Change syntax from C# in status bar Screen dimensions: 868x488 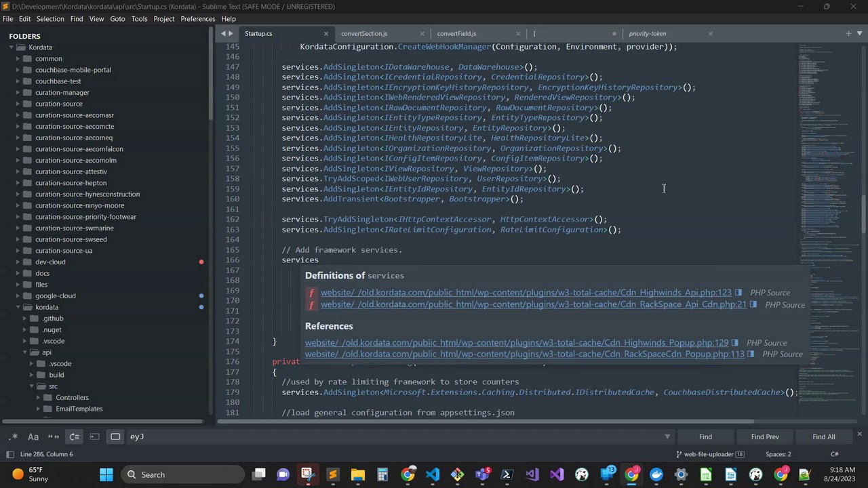(835, 454)
